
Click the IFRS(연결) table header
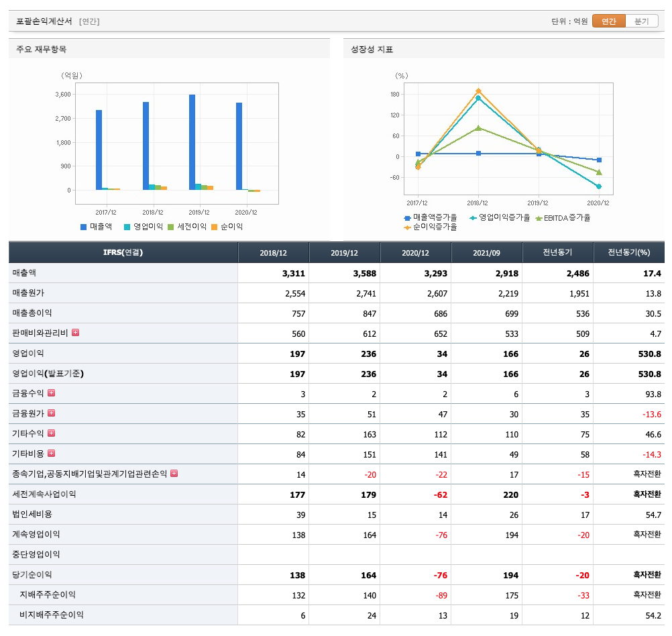[x=123, y=253]
